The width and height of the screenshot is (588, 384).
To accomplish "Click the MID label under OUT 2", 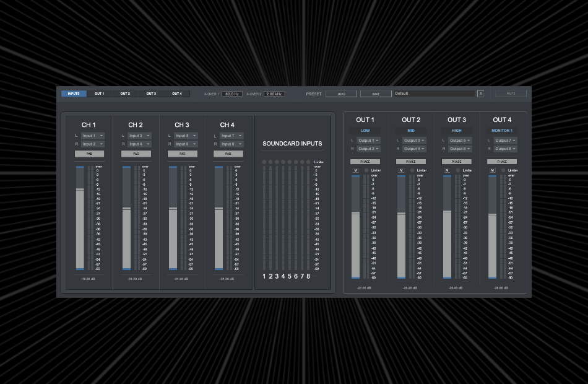I will (411, 131).
